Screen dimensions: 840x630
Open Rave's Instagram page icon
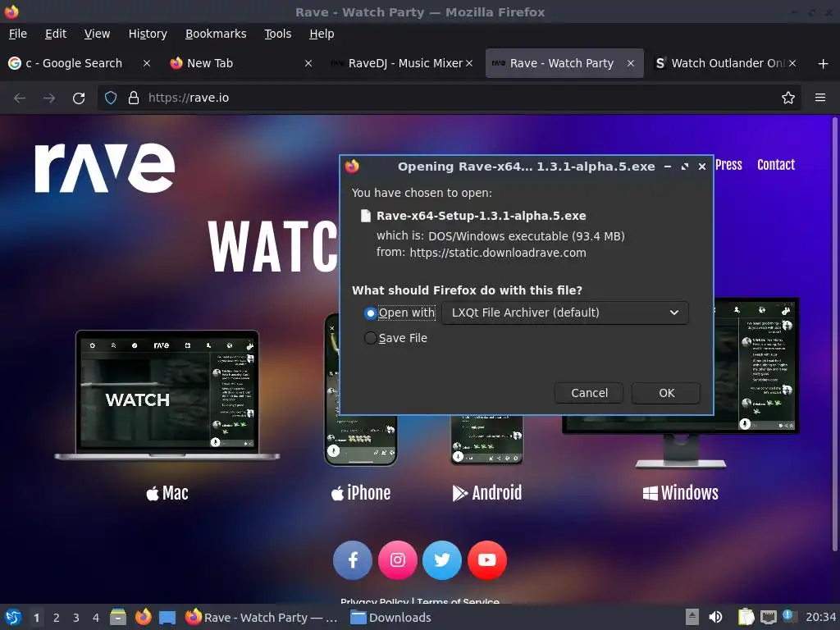pos(398,560)
